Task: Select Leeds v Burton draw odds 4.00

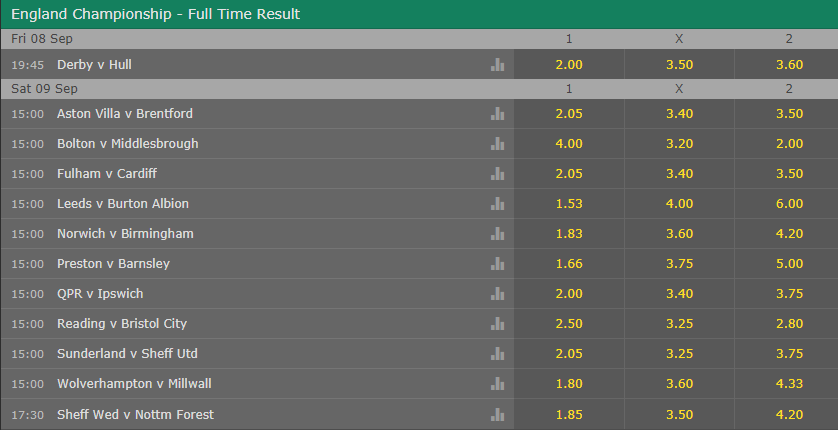Action: pyautogui.click(x=679, y=204)
